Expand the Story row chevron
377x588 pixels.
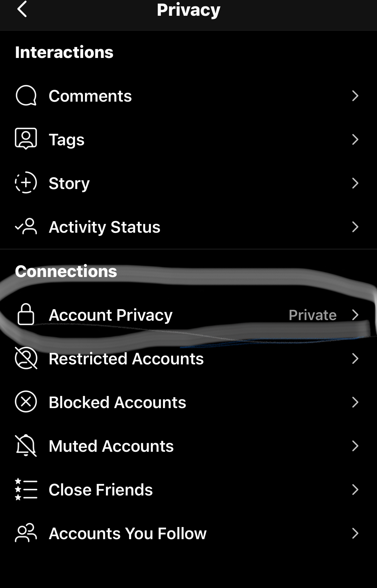(x=355, y=183)
